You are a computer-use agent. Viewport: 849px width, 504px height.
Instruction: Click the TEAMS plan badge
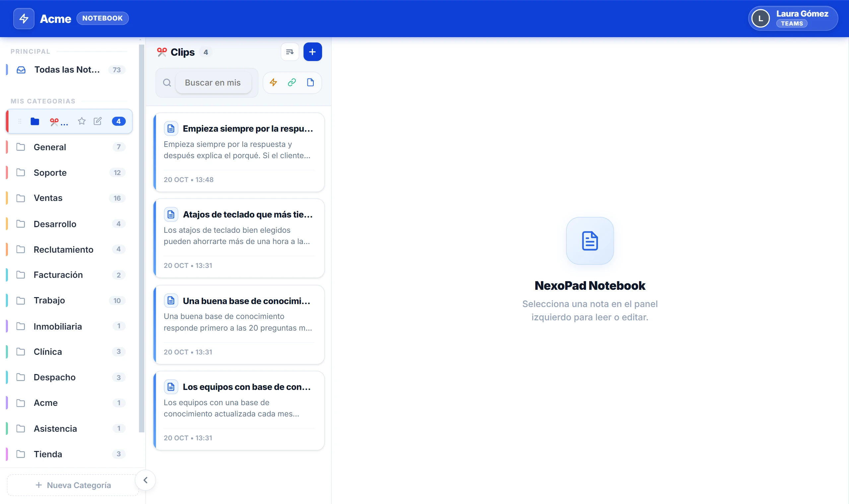pyautogui.click(x=792, y=24)
